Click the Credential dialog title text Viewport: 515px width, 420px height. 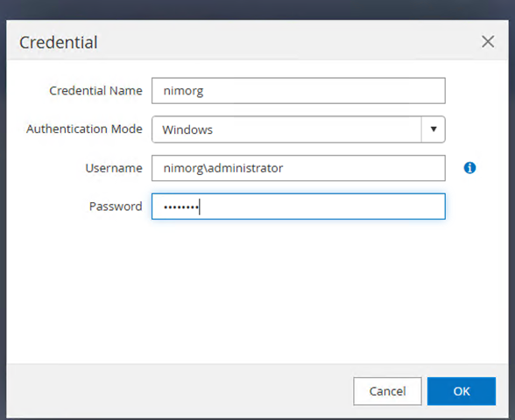[x=58, y=42]
